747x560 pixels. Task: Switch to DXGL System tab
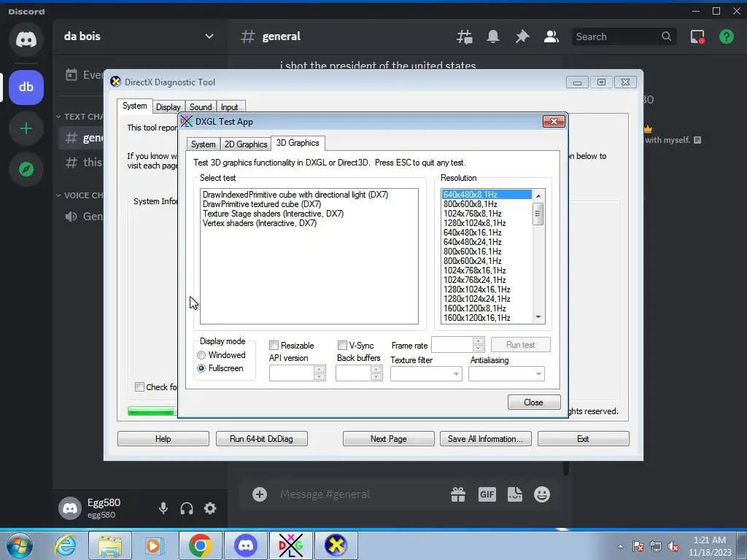click(x=203, y=144)
